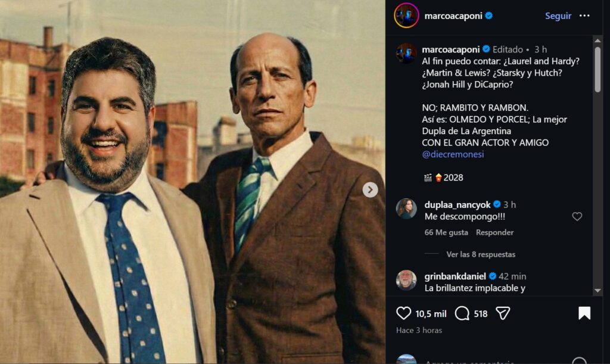Toggle the bookmark save icon
610x364 pixels.
pos(584,313)
